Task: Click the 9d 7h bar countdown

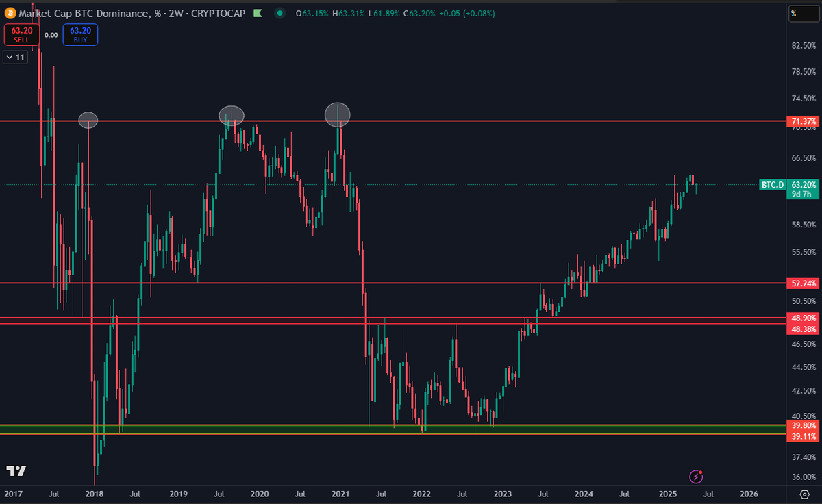Action: pyautogui.click(x=803, y=194)
